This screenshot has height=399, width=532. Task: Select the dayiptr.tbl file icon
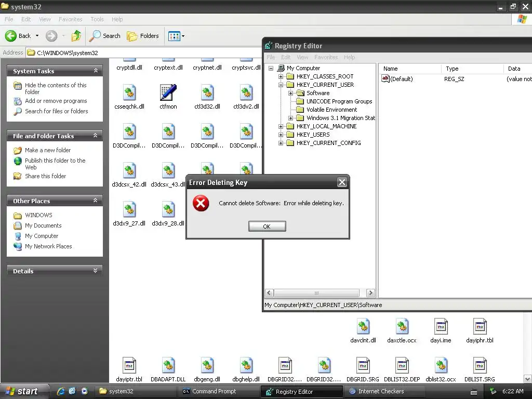pos(129,366)
